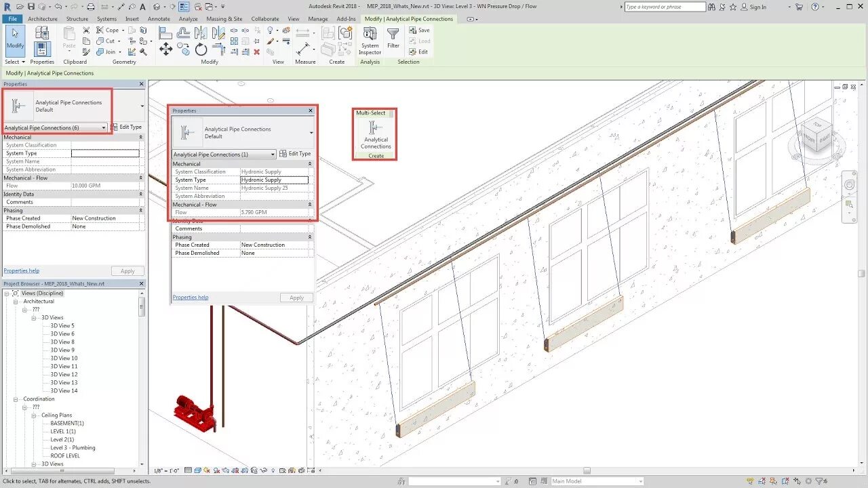Open 'Analytical Pipe Connections (1)' filter dropdown
Screen dimensions: 868x488
tap(224, 154)
